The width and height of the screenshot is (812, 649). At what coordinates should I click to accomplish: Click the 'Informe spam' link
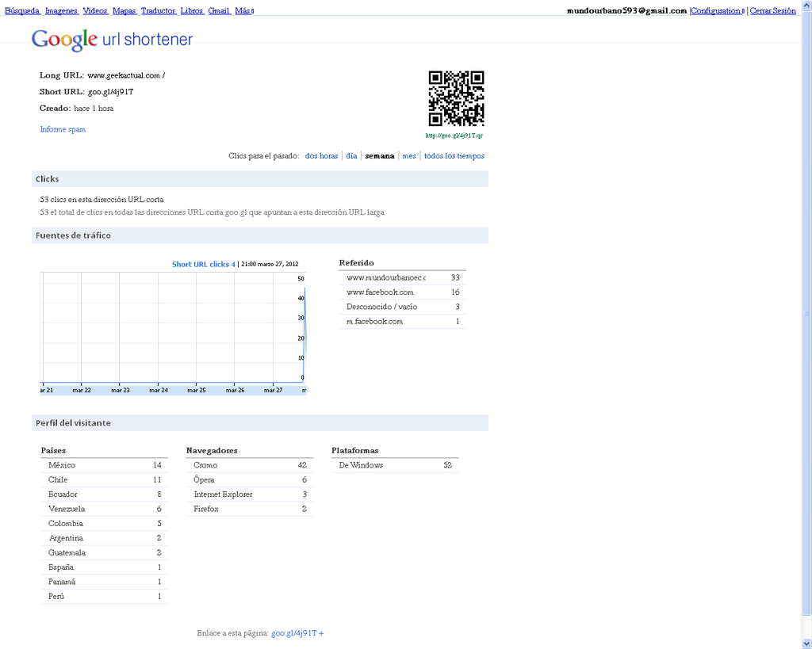tap(63, 129)
